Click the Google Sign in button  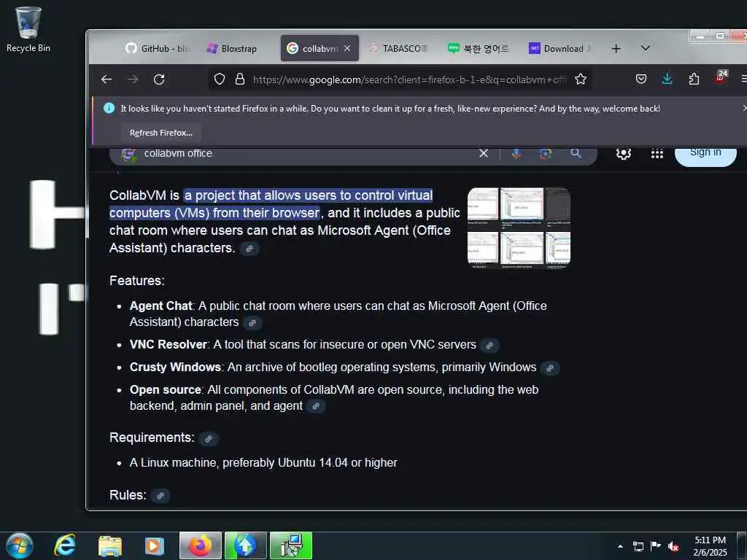tap(705, 153)
